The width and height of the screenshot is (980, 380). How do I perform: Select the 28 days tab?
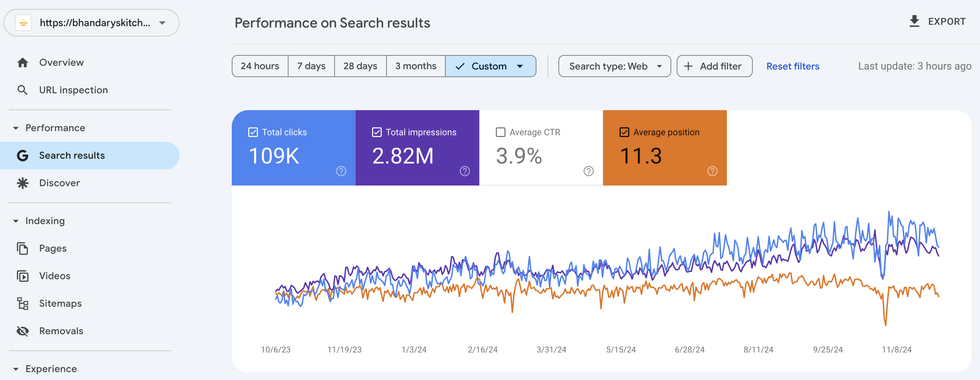(x=360, y=66)
